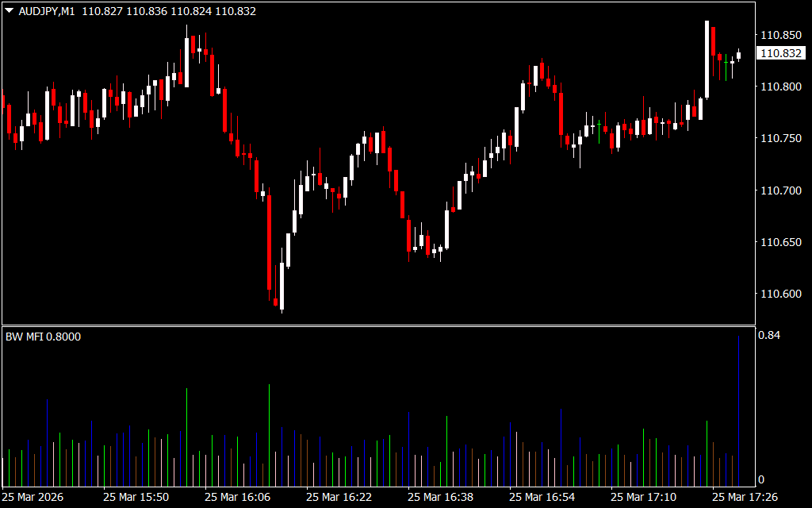Click the 110.650 price scale value

[x=779, y=242]
